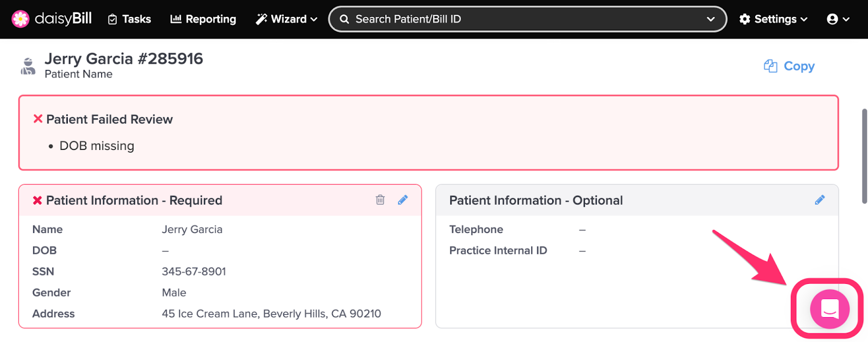
Task: Click the Settings gear icon
Action: pos(745,19)
